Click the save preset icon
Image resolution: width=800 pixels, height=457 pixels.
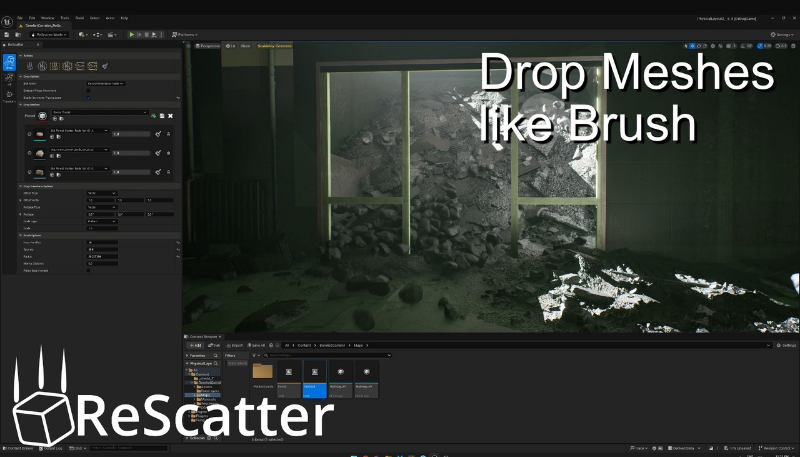coord(162,116)
